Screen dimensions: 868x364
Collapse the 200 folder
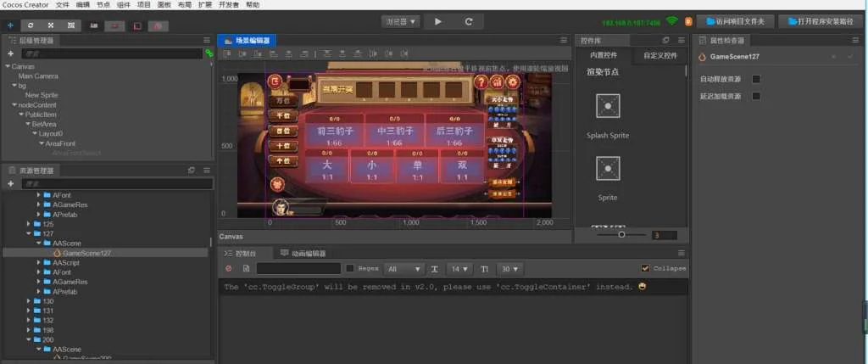(29, 339)
